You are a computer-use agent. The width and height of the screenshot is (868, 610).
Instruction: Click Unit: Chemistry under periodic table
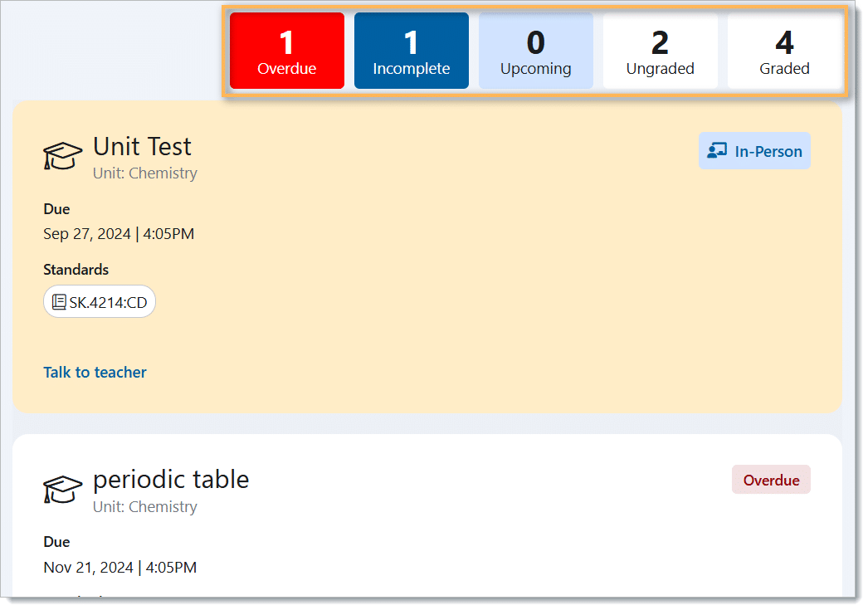click(x=145, y=506)
